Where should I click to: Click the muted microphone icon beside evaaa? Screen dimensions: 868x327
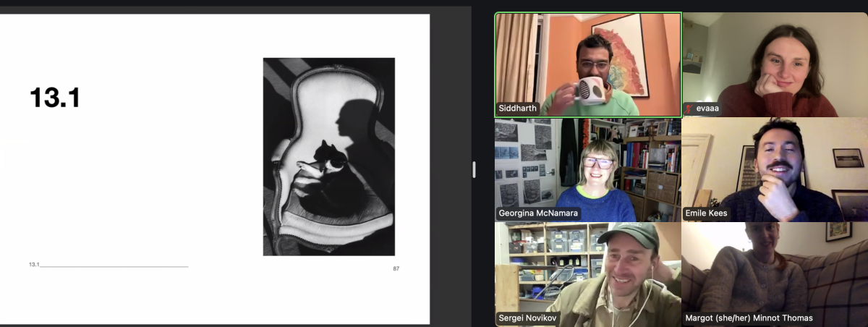tap(689, 109)
